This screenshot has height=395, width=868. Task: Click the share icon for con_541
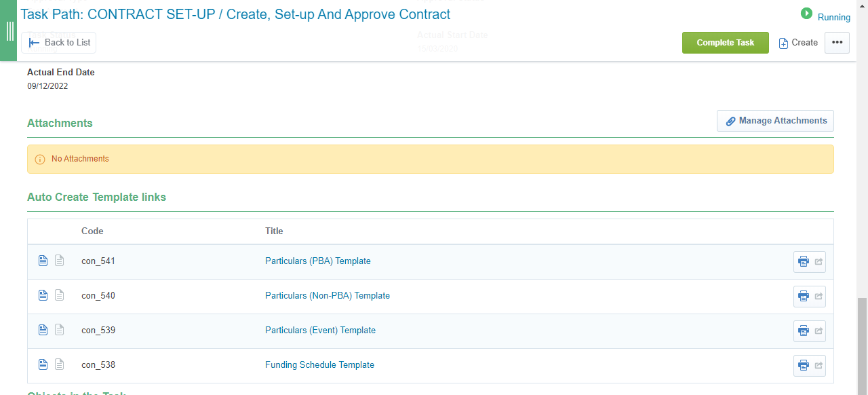click(x=818, y=261)
